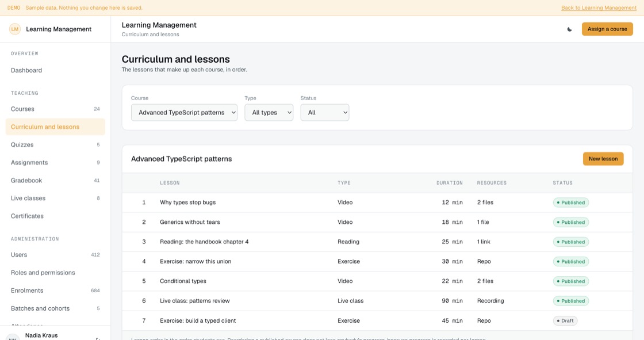This screenshot has width=644, height=340.
Task: Click Published badge for Why types stop bugs
Action: click(571, 203)
